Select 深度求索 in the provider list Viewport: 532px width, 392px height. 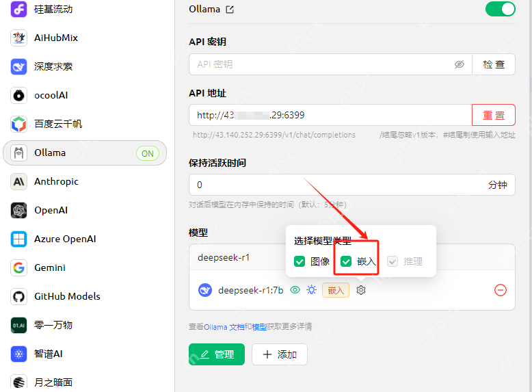click(85, 66)
